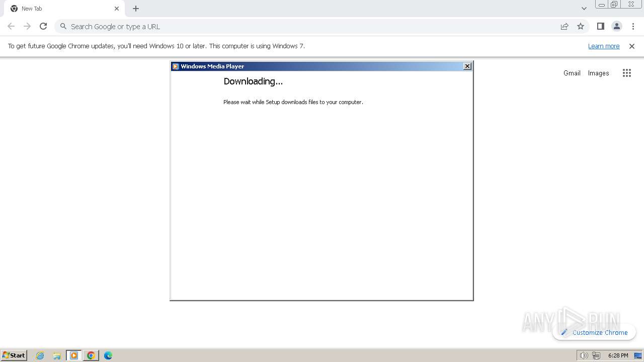Click the search magnifier icon in address bar
The image size is (644, 362).
point(63,26)
